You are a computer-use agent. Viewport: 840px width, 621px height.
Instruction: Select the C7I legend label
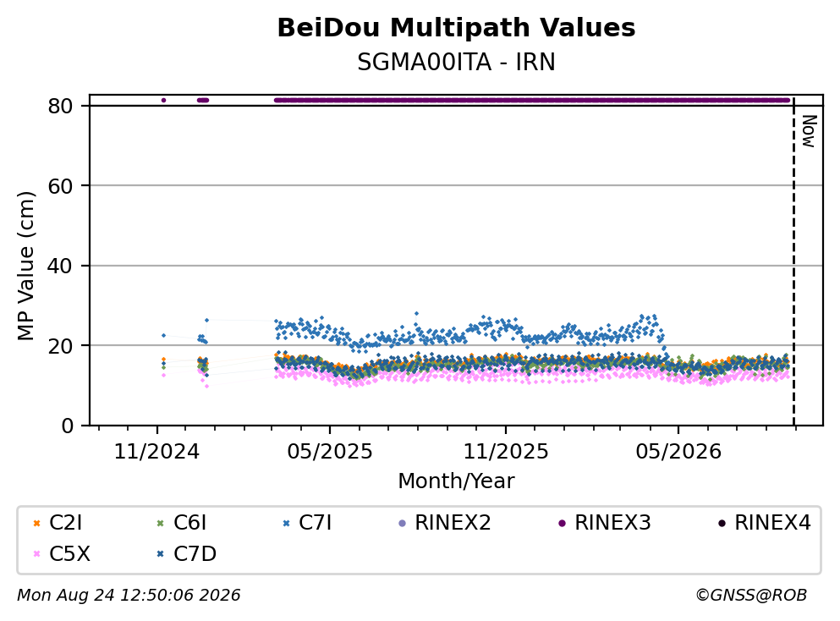(x=315, y=522)
